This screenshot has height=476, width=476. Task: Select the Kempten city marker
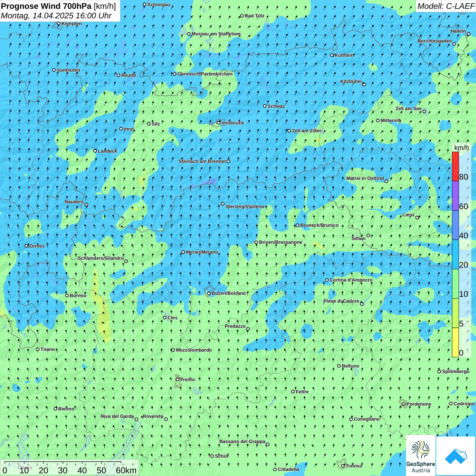pyautogui.click(x=58, y=23)
